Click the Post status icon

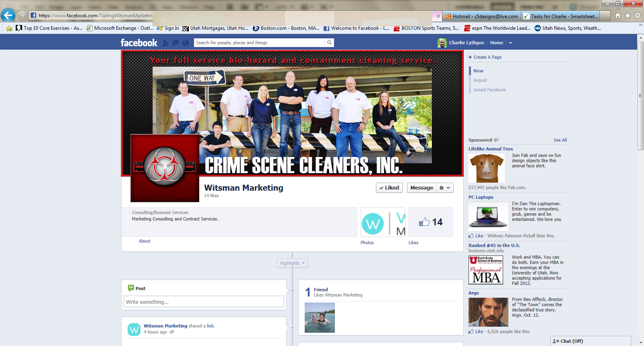coord(131,288)
